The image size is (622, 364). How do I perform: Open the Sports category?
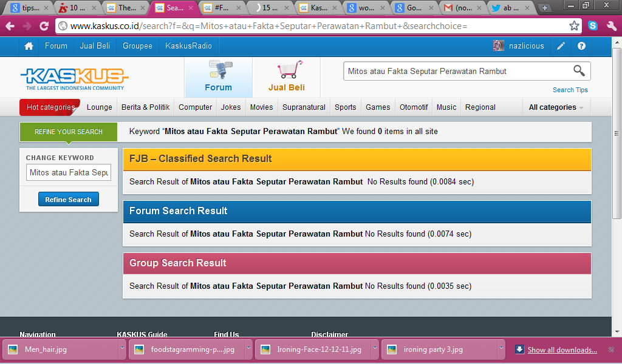[346, 107]
